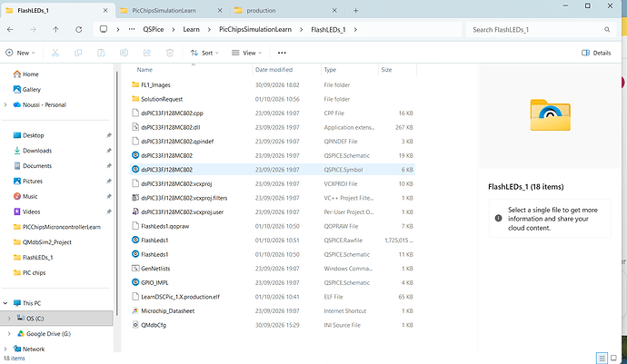
Task: Expand the Network tree node
Action: [x=5, y=349]
